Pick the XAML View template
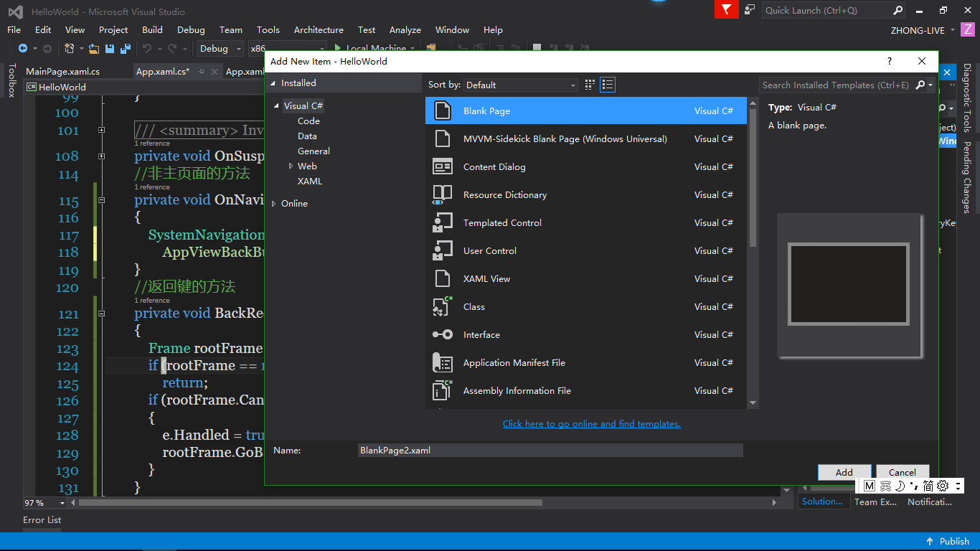 (586, 278)
